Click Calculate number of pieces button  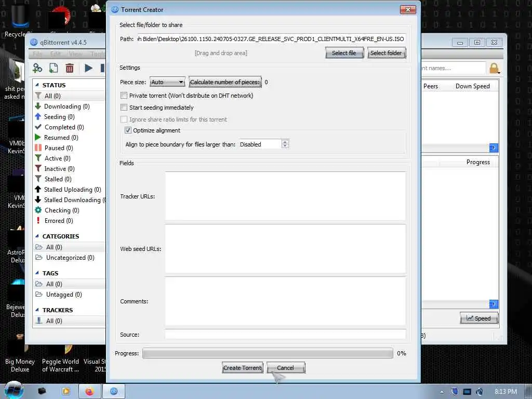pos(225,82)
